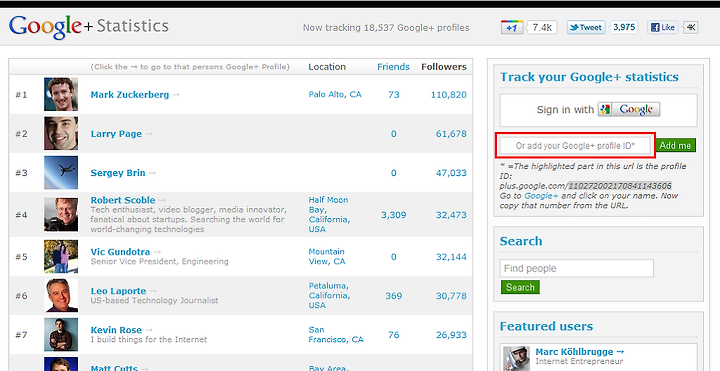The image size is (720, 371).
Task: Open Matt Cutts' statistics page
Action: coord(114,368)
